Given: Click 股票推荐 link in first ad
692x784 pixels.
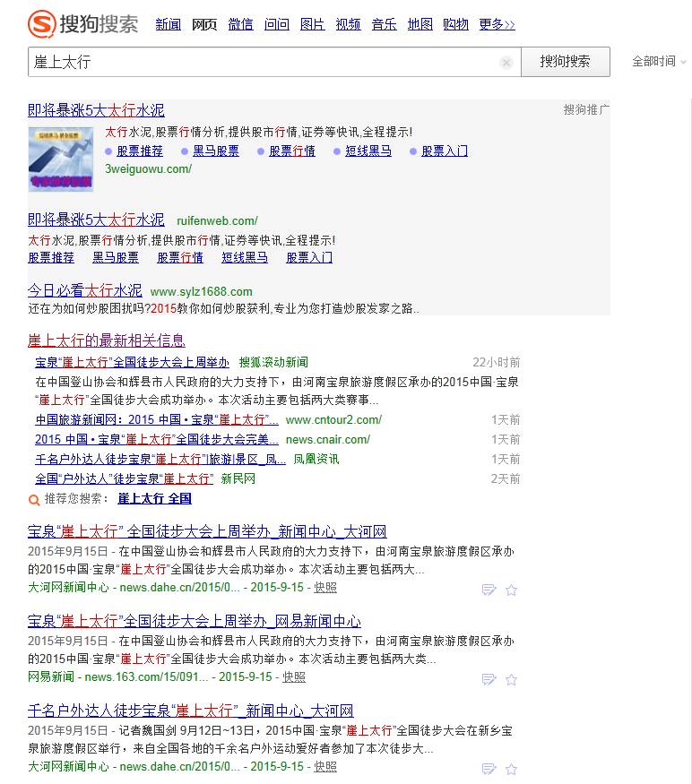Looking at the screenshot, I should click(x=140, y=151).
